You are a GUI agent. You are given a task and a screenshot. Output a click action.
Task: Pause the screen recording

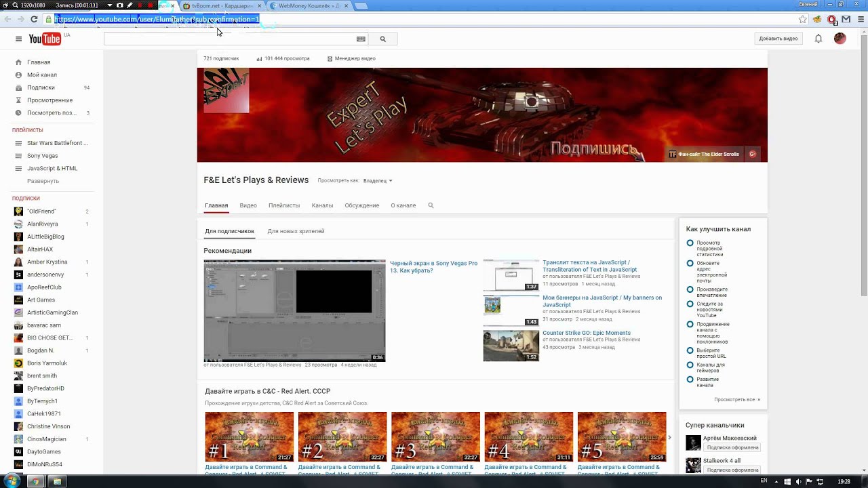[x=140, y=5]
